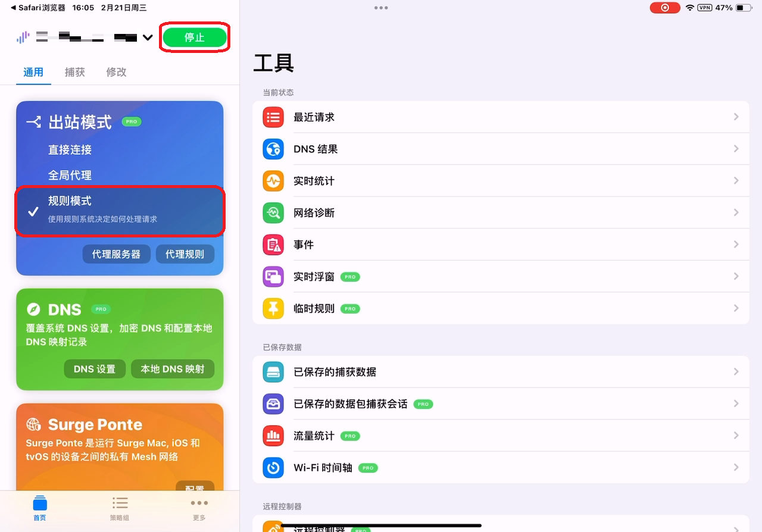This screenshot has width=762, height=532.
Task: Open 流量统计 via the bar chart icon
Action: [273, 436]
